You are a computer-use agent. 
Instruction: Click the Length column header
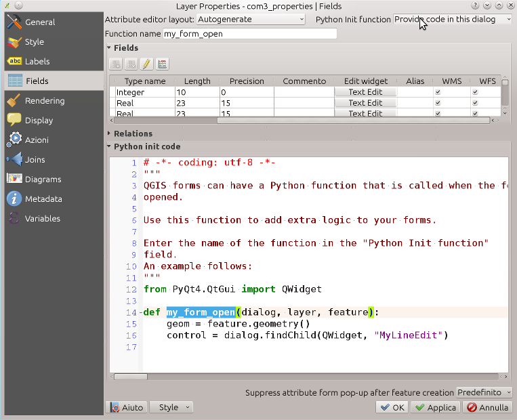pos(197,81)
